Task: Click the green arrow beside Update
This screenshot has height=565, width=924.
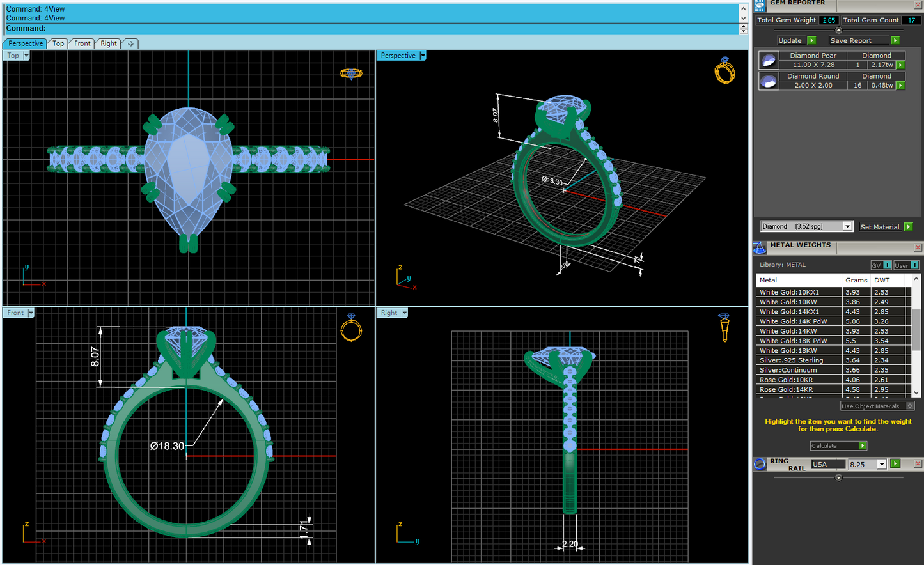Action: [x=811, y=40]
